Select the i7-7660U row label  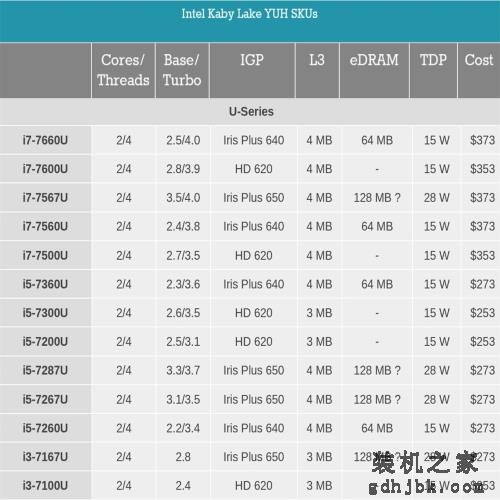[45, 140]
